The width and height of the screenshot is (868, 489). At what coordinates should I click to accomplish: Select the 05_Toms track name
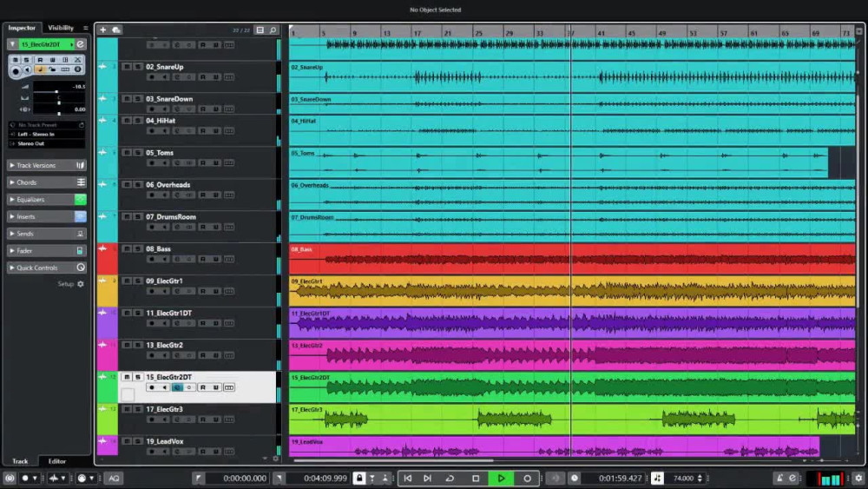click(160, 152)
